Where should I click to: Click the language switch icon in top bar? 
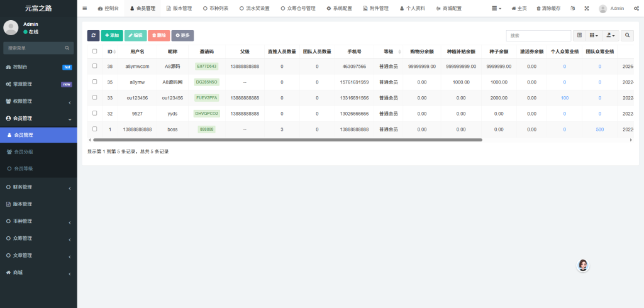coord(573,8)
